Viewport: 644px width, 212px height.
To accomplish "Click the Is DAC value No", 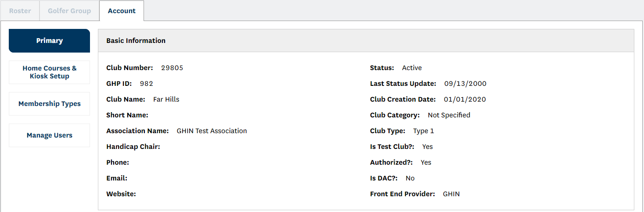I will click(x=410, y=178).
